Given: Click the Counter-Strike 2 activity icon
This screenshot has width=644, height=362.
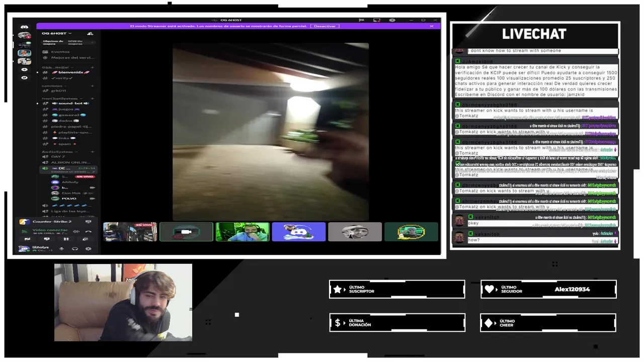Looking at the screenshot, I should [x=24, y=222].
